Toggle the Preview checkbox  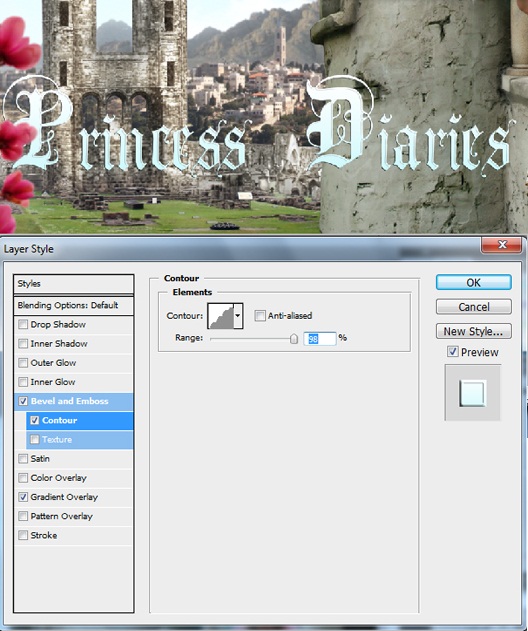[x=452, y=352]
